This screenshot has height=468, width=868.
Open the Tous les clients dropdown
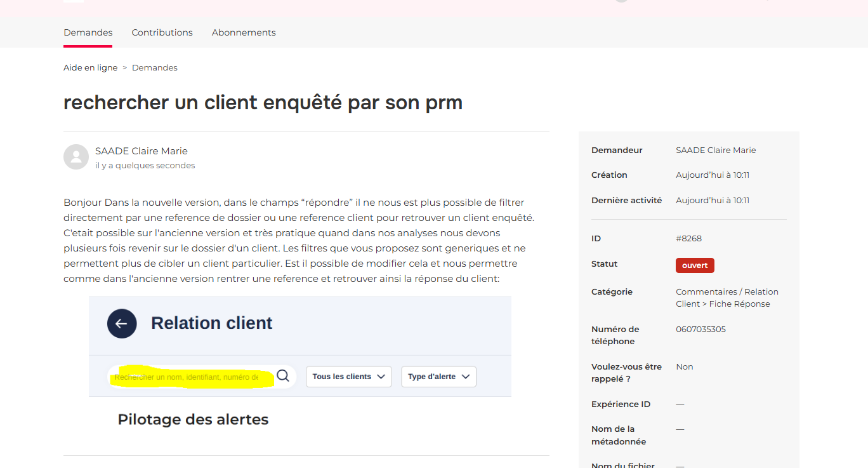[348, 377]
